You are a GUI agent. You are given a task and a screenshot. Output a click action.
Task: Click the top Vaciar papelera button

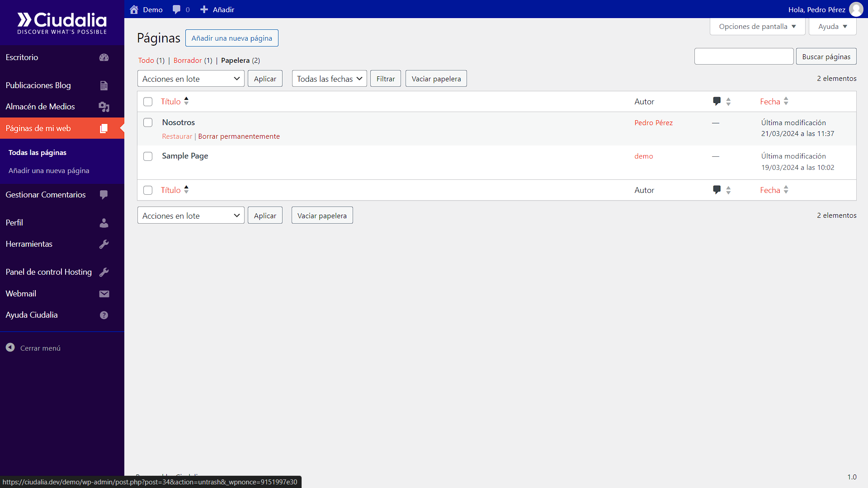coord(436,79)
